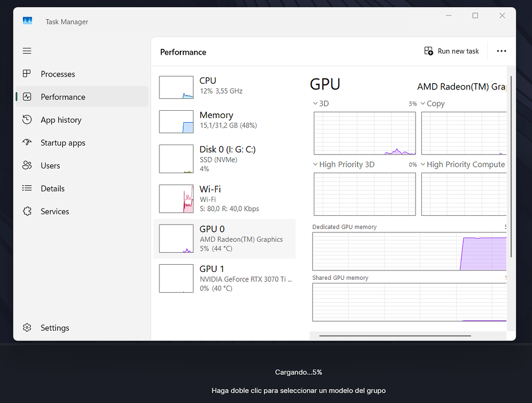The image size is (532, 403).
Task: Click the Dedicated GPU memory graph
Action: [409, 251]
